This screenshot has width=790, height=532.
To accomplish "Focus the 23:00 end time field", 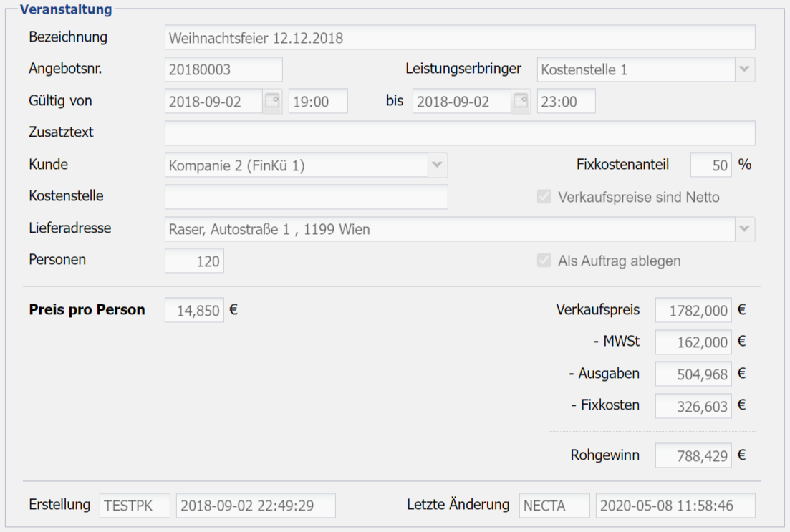I will click(566, 101).
